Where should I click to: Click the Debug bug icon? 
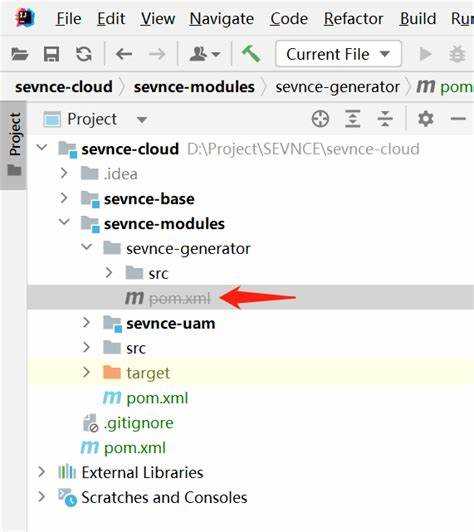[x=457, y=54]
